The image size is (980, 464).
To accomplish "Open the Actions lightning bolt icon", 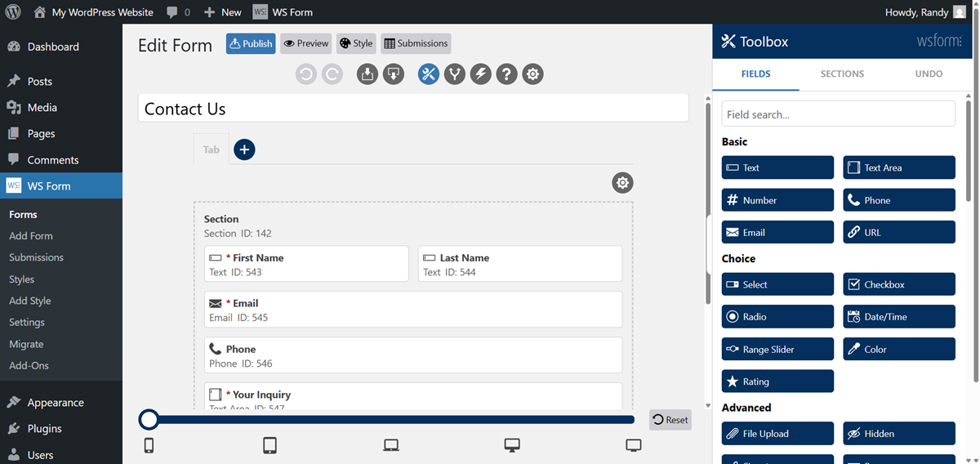I will coord(481,74).
